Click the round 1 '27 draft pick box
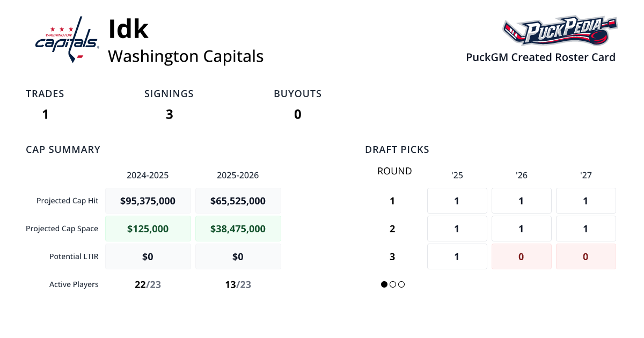The image size is (644, 338). (x=586, y=201)
